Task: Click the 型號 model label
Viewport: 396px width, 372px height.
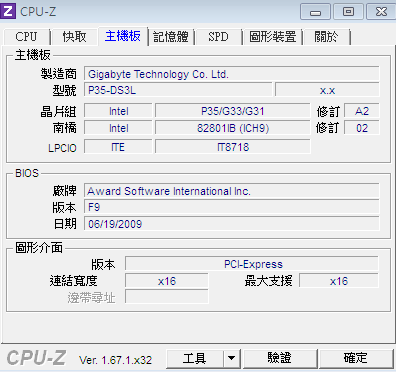Action: 64,90
